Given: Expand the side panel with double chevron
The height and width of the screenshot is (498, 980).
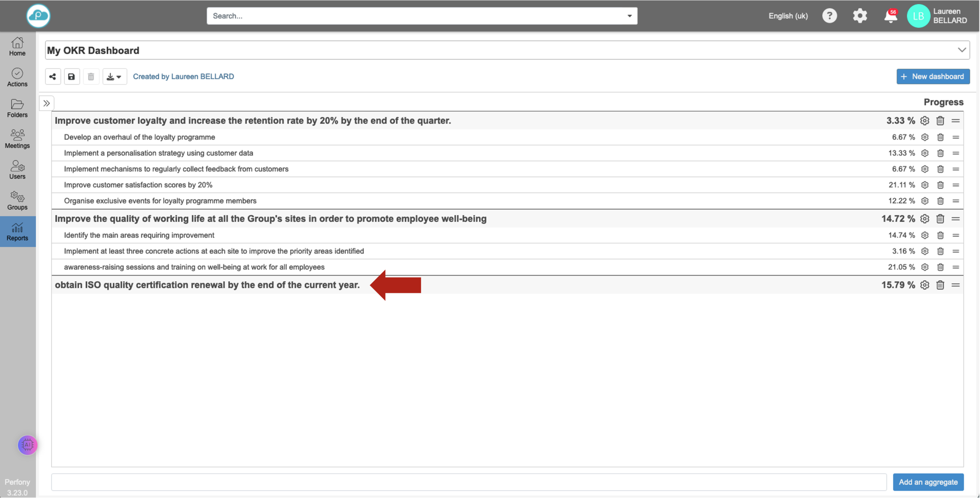Looking at the screenshot, I should tap(46, 103).
